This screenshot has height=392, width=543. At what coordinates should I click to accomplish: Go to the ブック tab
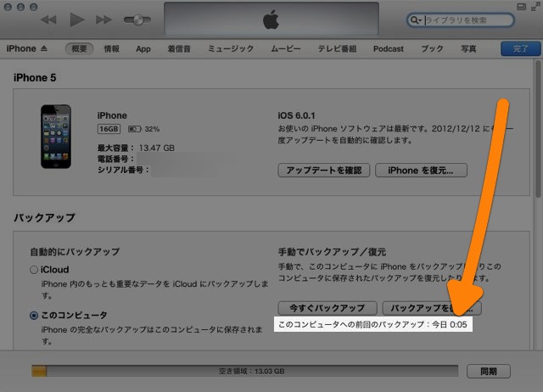point(432,49)
